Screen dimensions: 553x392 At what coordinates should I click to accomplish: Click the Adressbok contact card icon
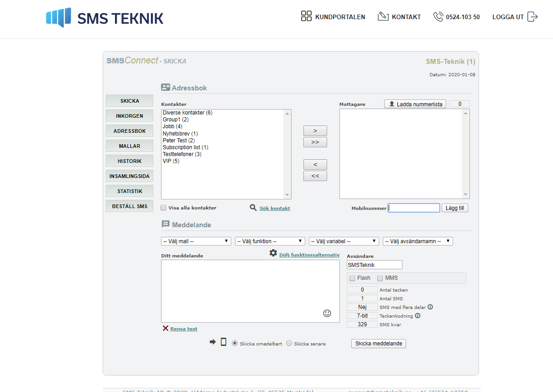point(166,87)
